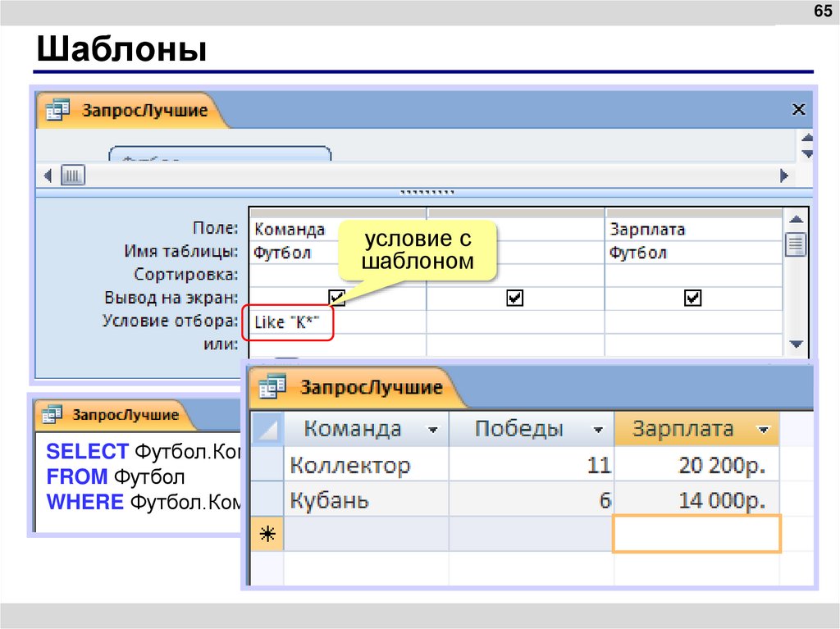
Task: Close the query design window with X
Action: pos(798,109)
